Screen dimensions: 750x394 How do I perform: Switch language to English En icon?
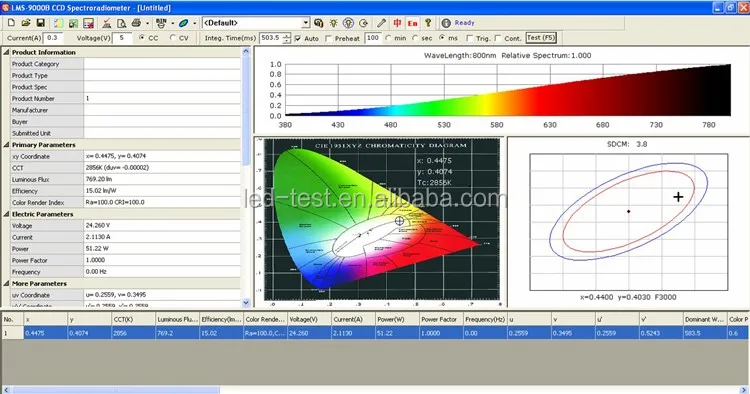(412, 23)
